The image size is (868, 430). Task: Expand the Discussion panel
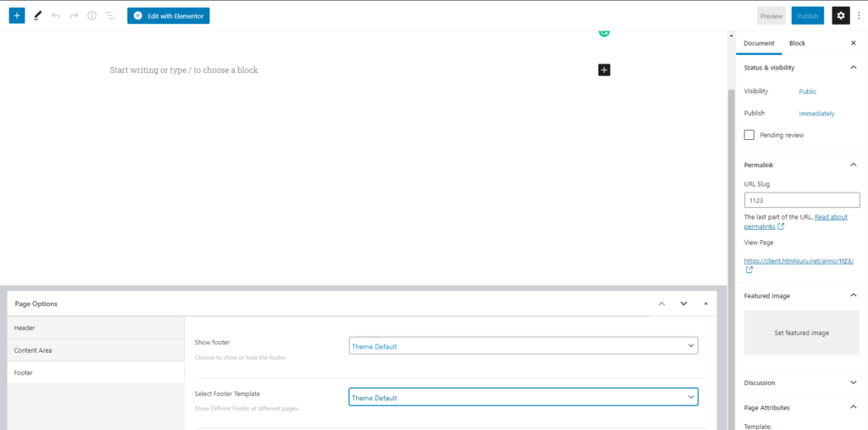click(802, 383)
